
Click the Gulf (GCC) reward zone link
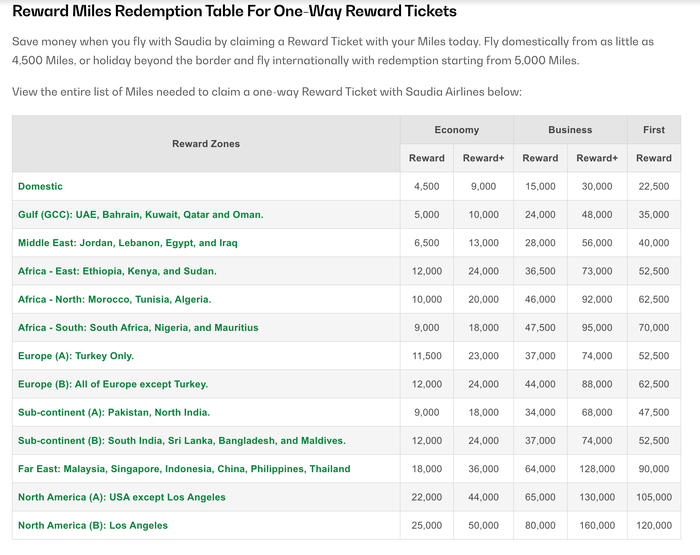coord(141,214)
